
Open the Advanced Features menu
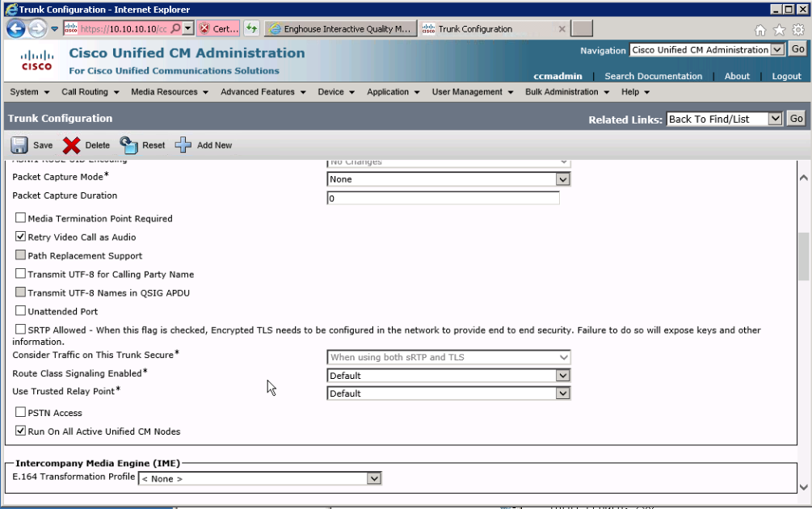(263, 92)
